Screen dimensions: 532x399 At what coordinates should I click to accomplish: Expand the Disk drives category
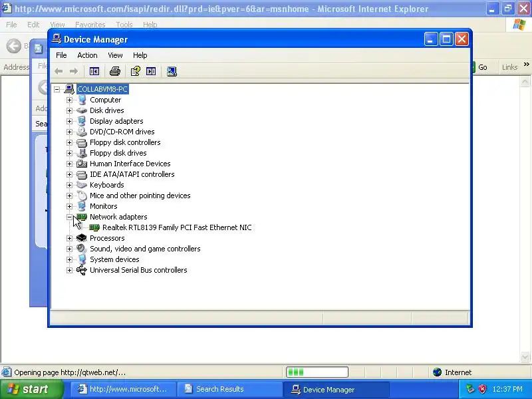(x=69, y=110)
